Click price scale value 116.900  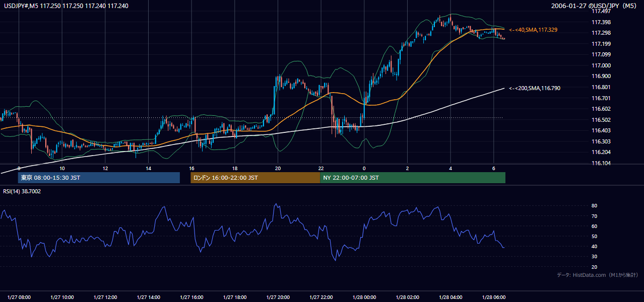coord(601,76)
